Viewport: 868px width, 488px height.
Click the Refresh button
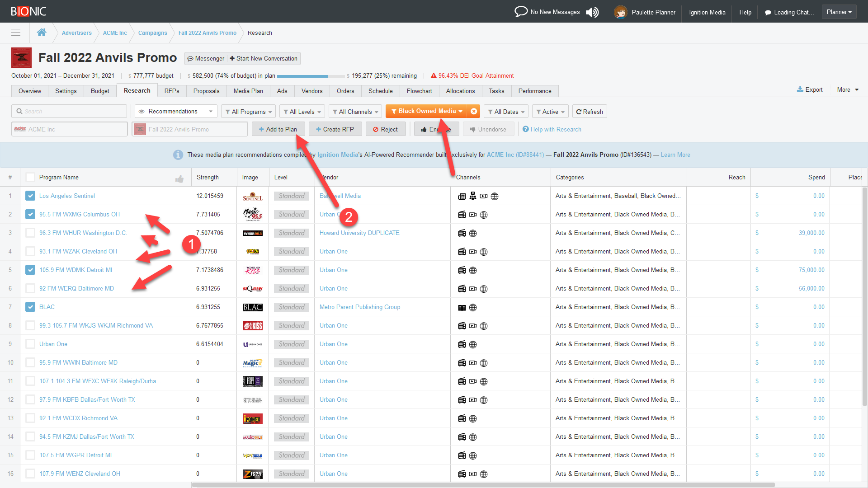590,112
